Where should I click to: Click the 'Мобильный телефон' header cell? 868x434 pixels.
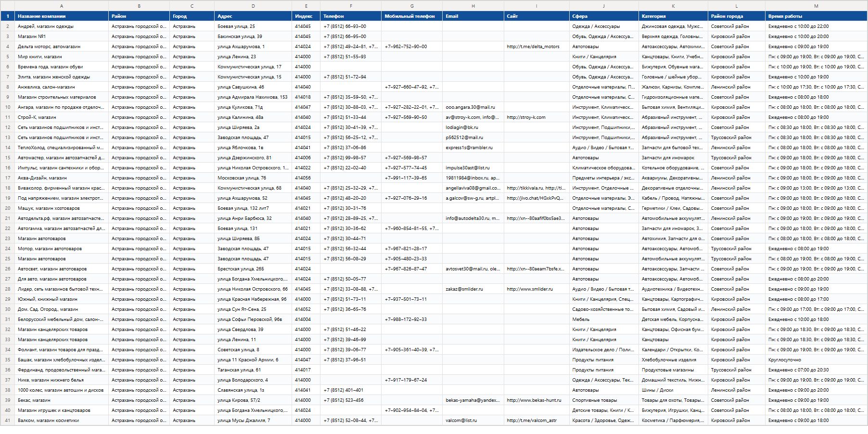coord(412,16)
